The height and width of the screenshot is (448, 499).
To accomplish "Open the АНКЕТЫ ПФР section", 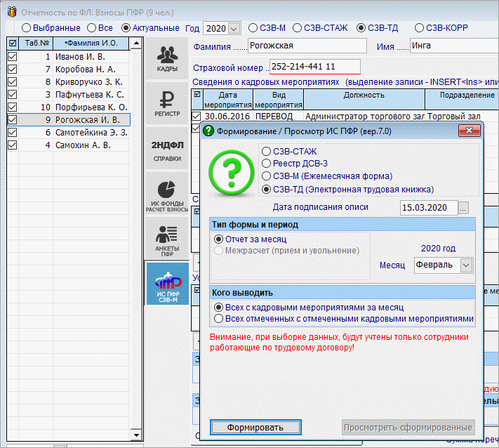I will [167, 239].
